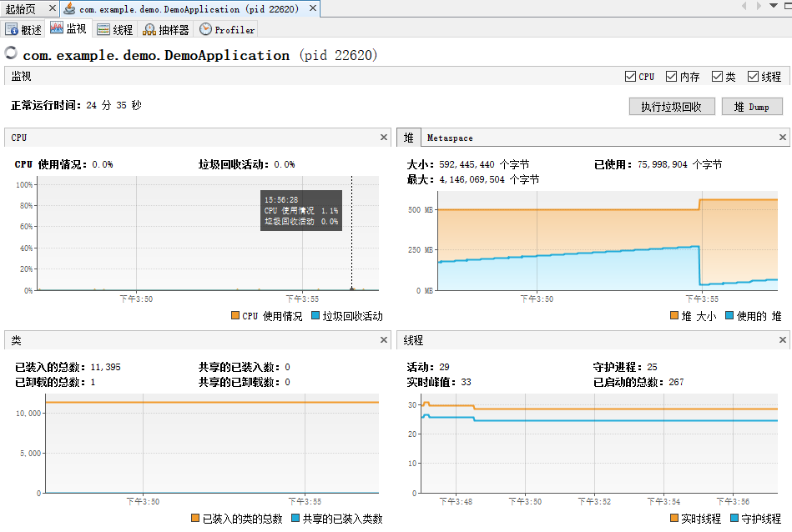
Task: Open the 抽样器 sampler tab
Action: coord(166,30)
